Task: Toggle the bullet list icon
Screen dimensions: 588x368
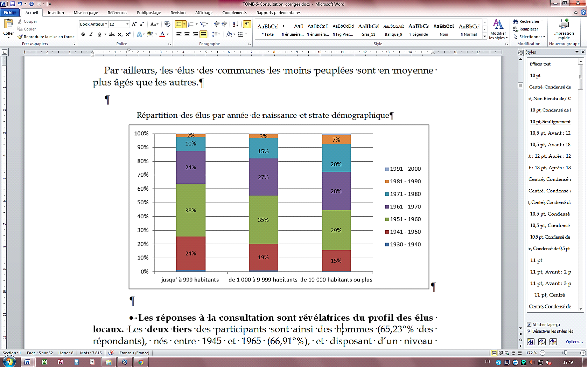Action: [x=179, y=24]
